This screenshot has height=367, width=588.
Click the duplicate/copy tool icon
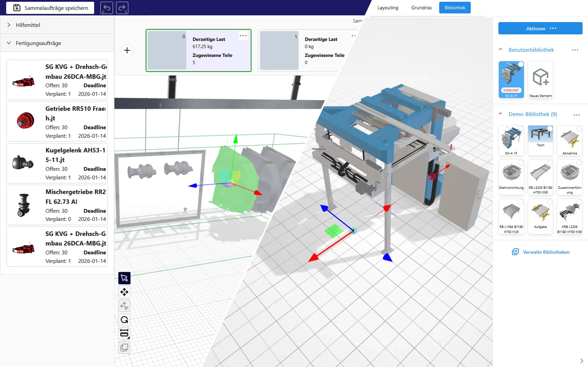pos(124,347)
